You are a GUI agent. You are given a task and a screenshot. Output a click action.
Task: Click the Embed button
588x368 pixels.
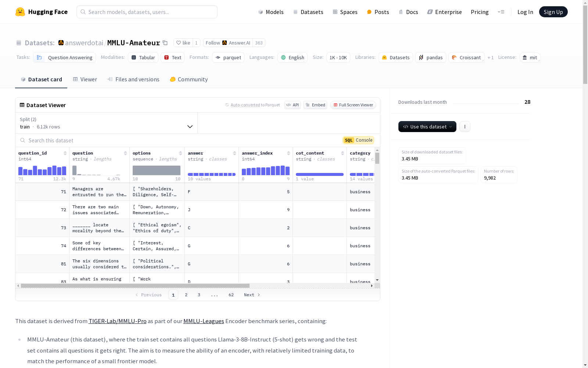click(315, 105)
